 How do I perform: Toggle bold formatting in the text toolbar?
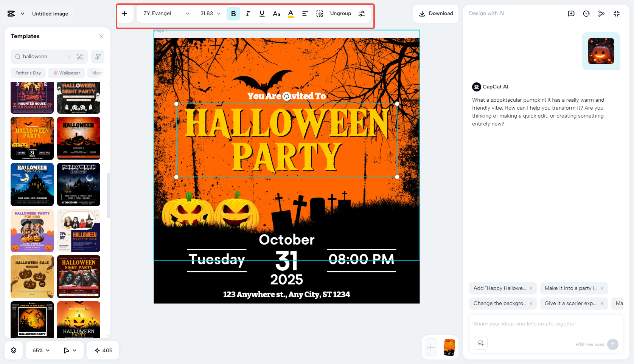(x=233, y=13)
